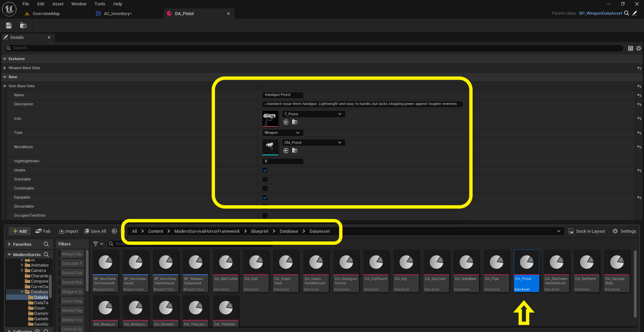Screen dimensions: 644x332
Task: Open the T_Pistol icon texture dropdown
Action: (x=313, y=114)
